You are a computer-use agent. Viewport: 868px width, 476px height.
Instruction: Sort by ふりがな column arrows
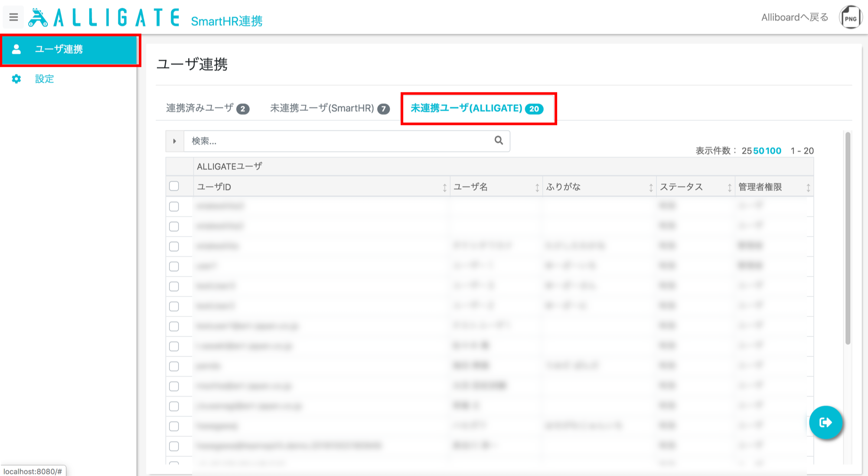pyautogui.click(x=651, y=187)
